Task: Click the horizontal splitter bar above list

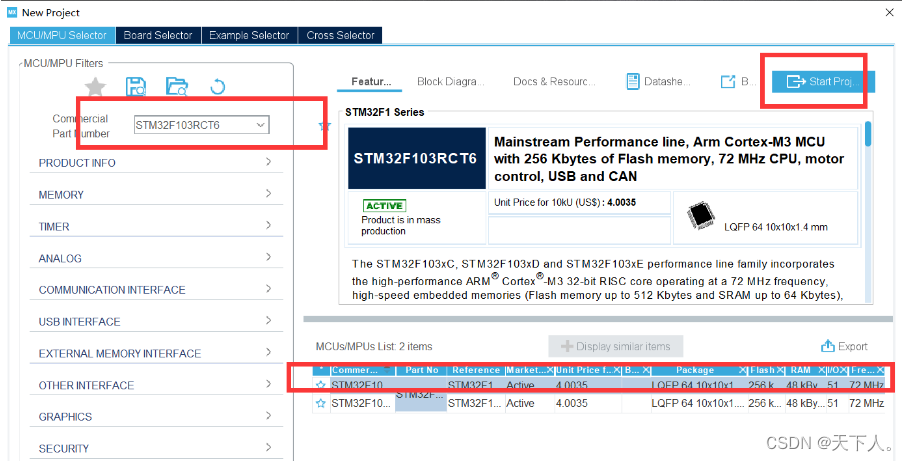Action: [x=598, y=319]
